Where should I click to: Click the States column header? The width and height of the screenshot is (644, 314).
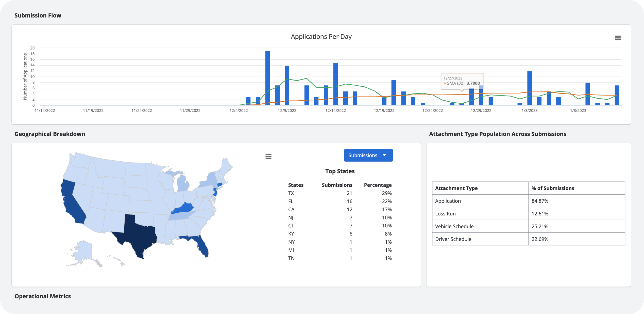click(x=296, y=185)
